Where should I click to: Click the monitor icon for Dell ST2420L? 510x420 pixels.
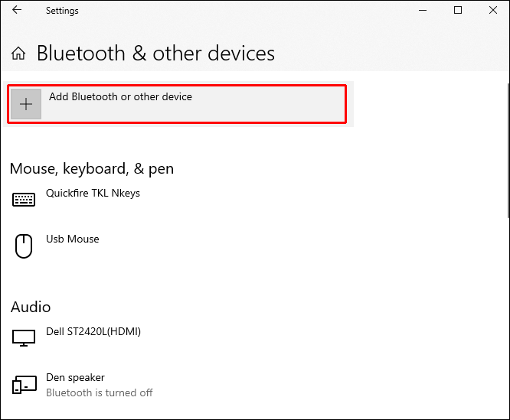(24, 337)
